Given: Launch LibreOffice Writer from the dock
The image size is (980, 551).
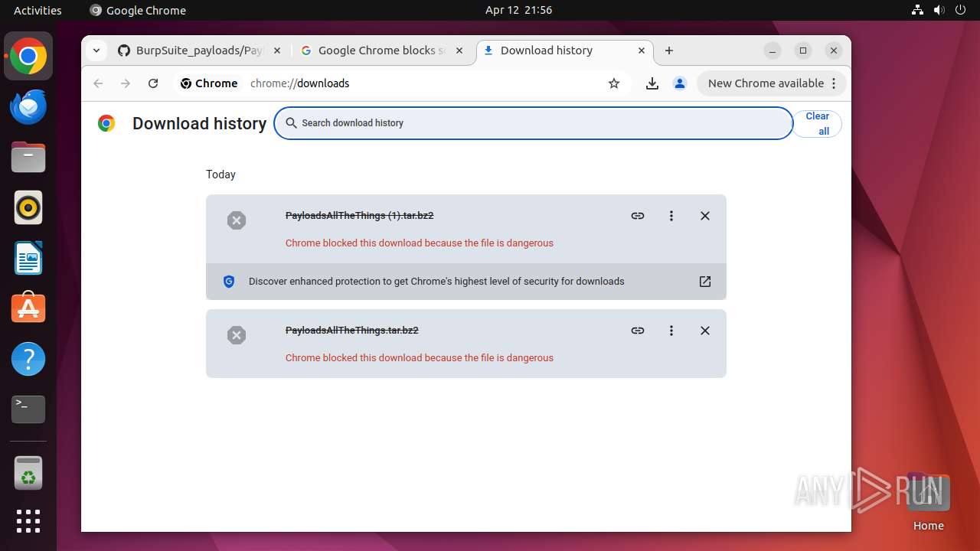Looking at the screenshot, I should (x=28, y=258).
